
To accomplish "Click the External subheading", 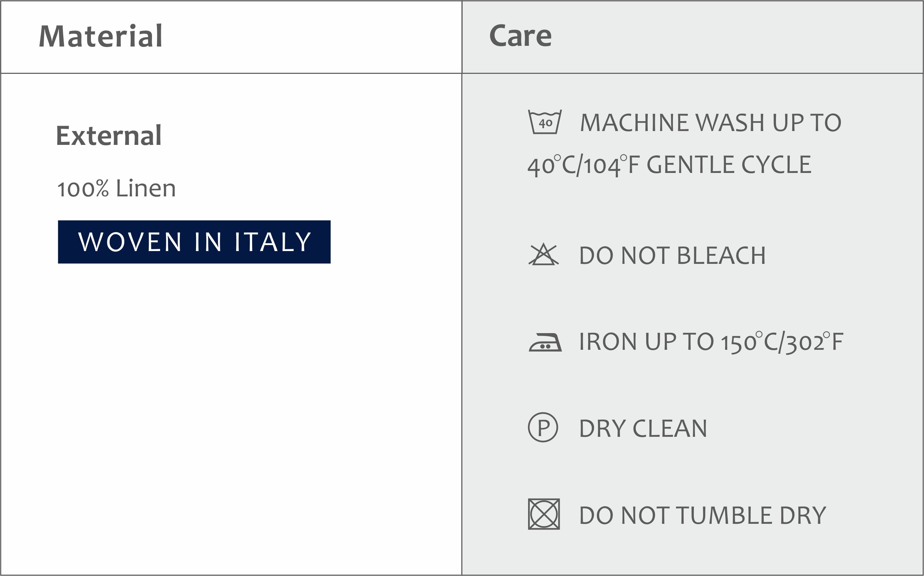I will [109, 135].
